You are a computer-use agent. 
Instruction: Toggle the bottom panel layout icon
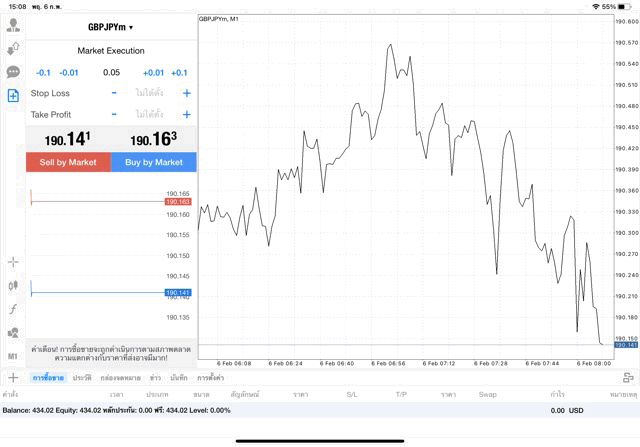point(628,378)
